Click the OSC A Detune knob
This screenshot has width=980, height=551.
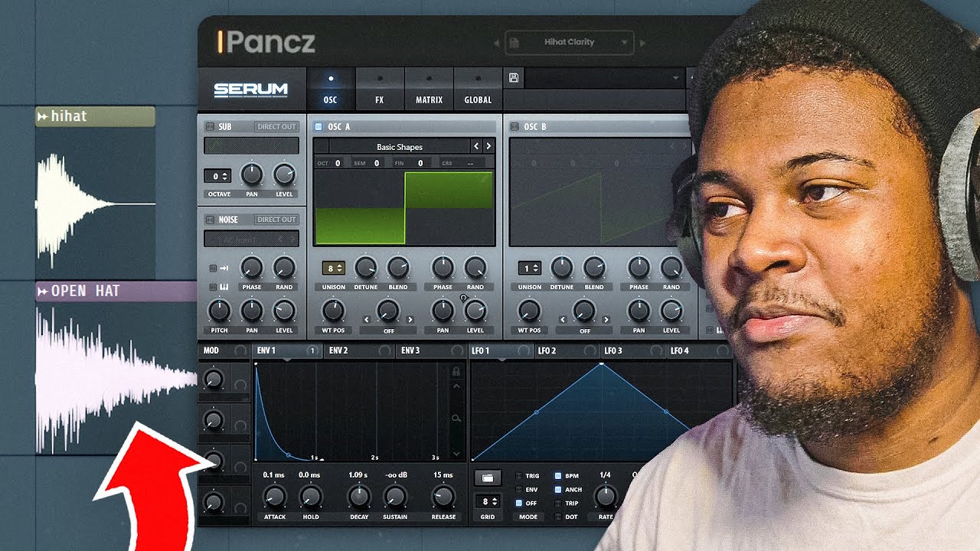pyautogui.click(x=365, y=267)
